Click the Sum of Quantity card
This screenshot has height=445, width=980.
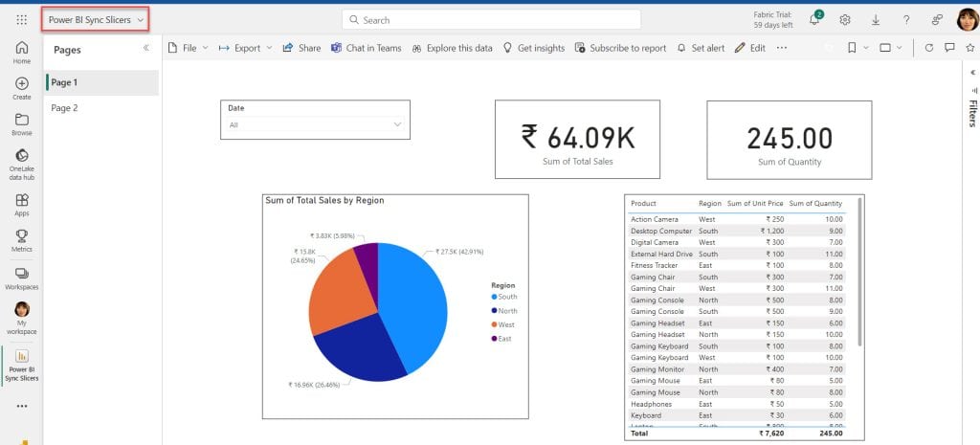point(790,140)
